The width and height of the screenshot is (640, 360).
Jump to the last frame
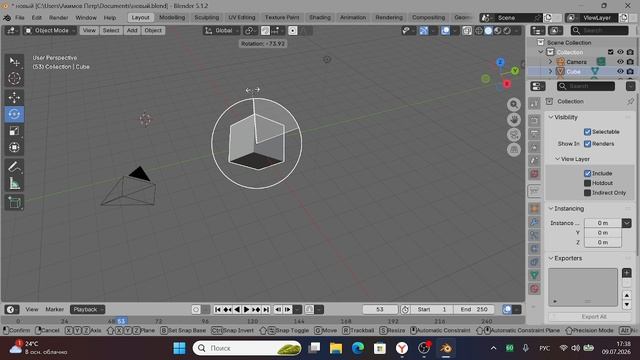click(266, 310)
